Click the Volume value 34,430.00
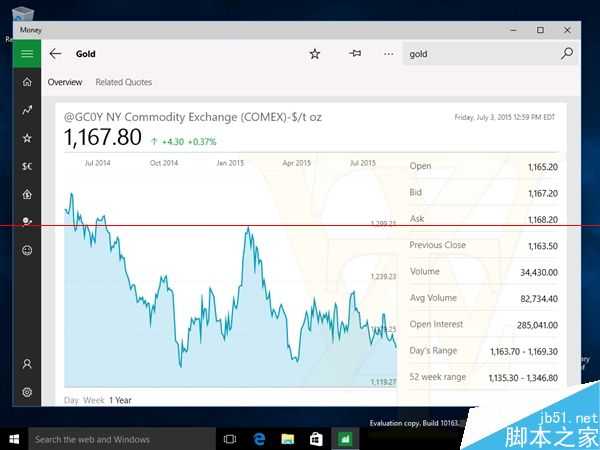The width and height of the screenshot is (600, 450). [539, 272]
